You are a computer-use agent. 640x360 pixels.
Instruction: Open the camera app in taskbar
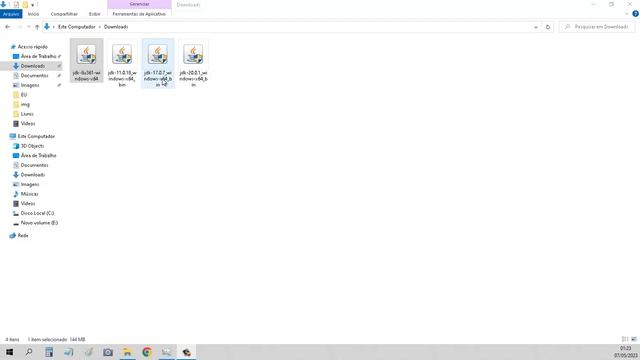click(x=108, y=352)
